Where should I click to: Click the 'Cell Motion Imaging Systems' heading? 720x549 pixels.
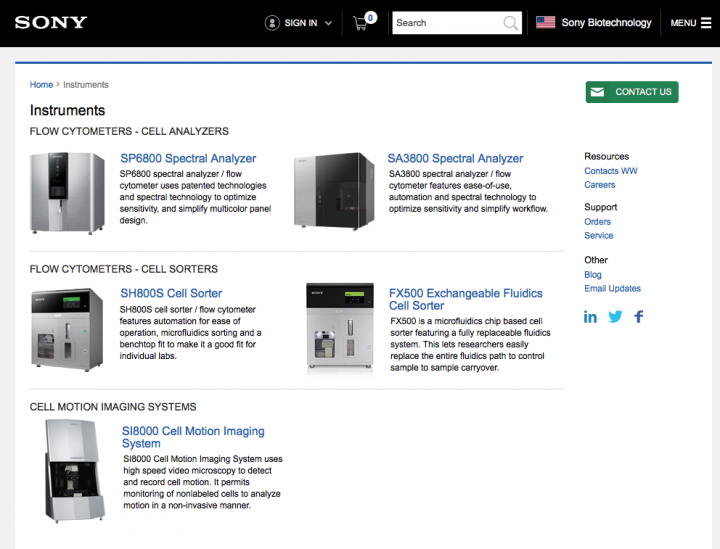tap(113, 407)
